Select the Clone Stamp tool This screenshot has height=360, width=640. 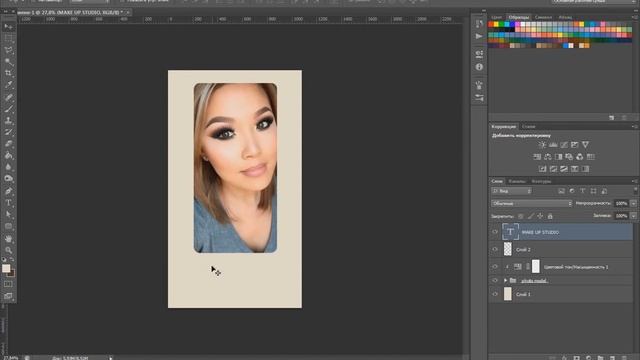click(x=9, y=120)
